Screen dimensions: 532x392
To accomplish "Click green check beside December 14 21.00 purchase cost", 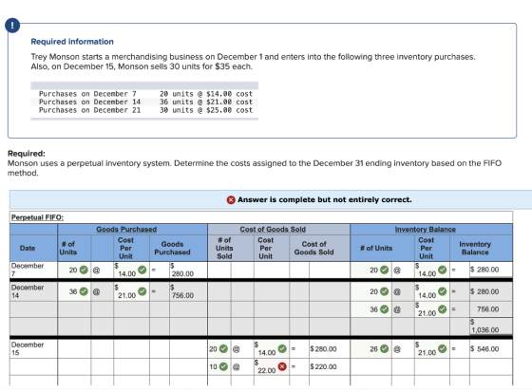I will (x=142, y=291).
